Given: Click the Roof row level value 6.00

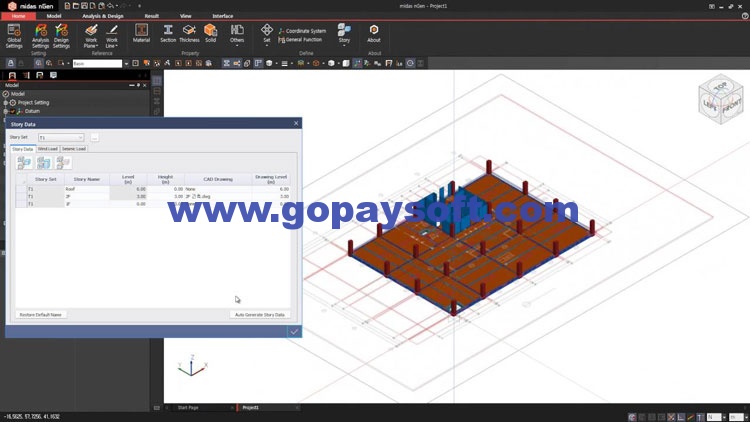Looking at the screenshot, I should (128, 189).
